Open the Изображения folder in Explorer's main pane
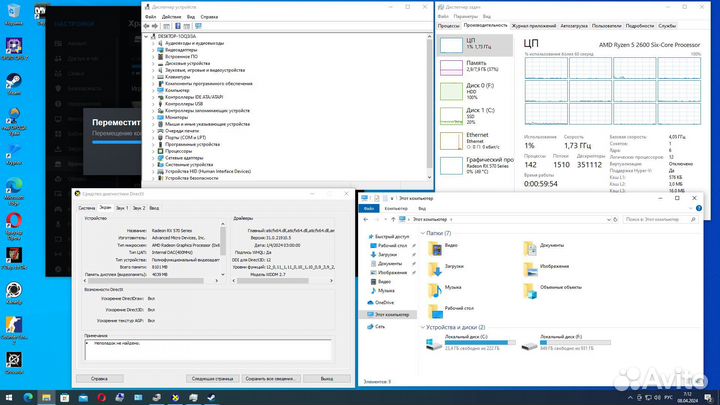720x405 pixels. (x=546, y=269)
